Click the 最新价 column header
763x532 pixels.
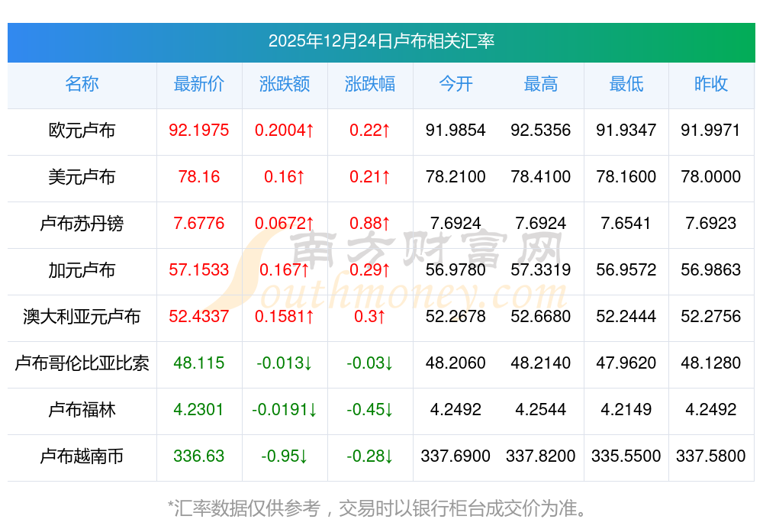coord(199,84)
